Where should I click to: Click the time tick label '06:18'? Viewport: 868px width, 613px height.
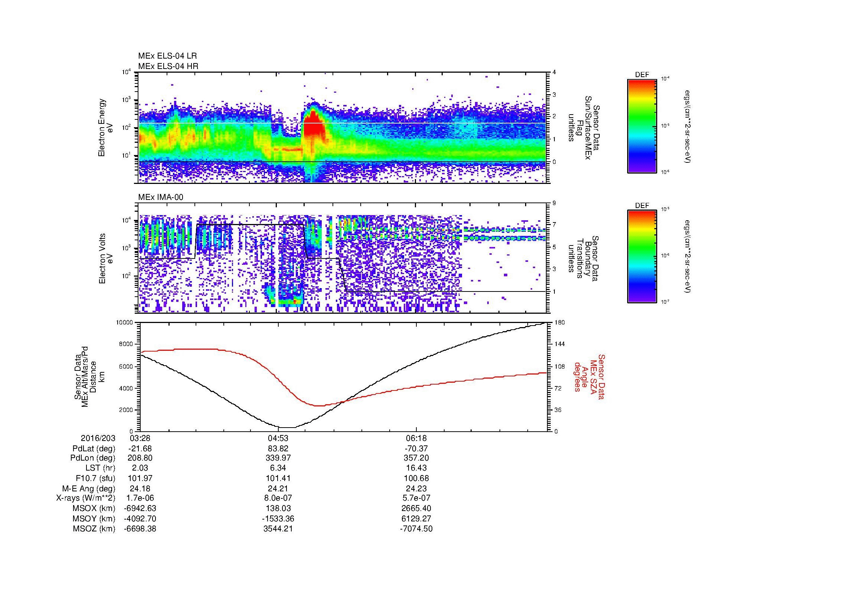click(416, 438)
